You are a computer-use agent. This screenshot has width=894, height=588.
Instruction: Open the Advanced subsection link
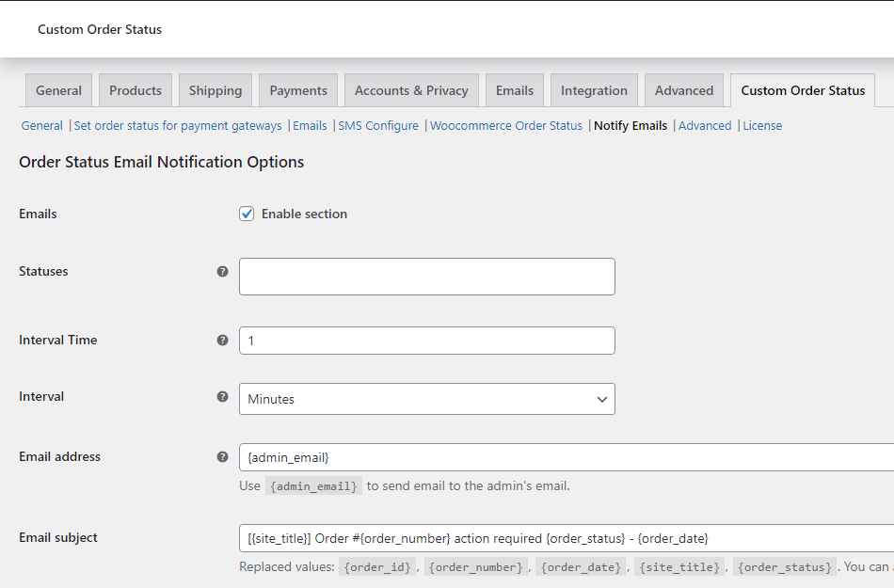[x=705, y=124]
